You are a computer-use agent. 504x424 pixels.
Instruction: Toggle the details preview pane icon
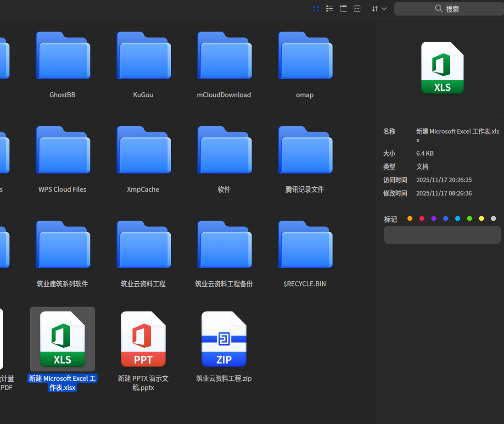(357, 9)
